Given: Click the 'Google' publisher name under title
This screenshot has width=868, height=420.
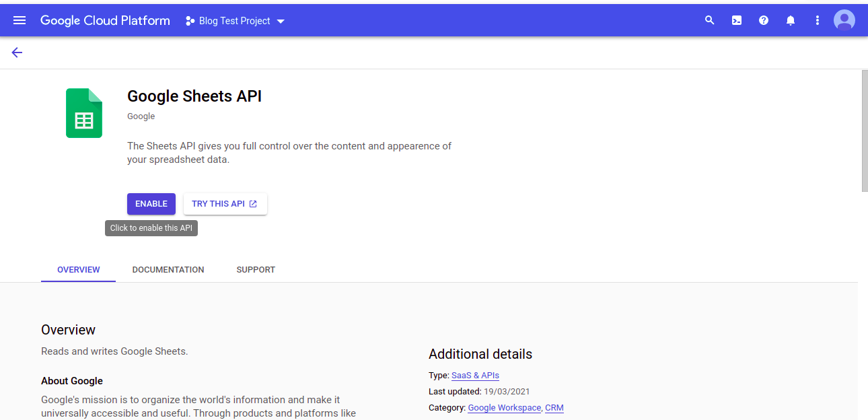Looking at the screenshot, I should tap(141, 116).
